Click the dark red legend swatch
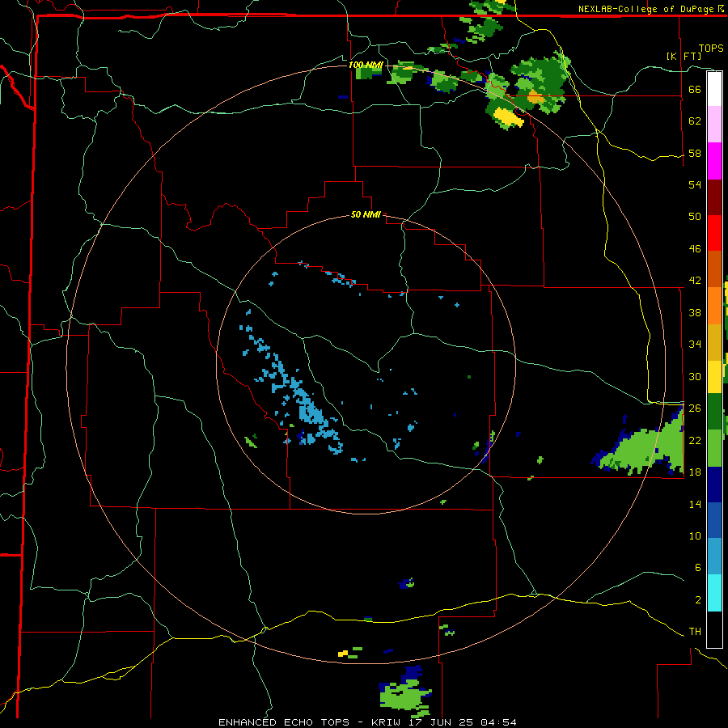The width and height of the screenshot is (728, 728). click(714, 197)
